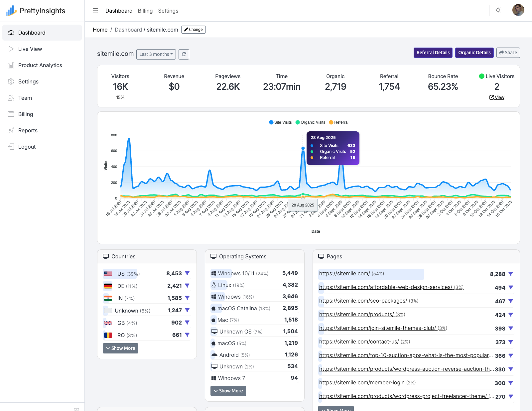Image resolution: width=532 pixels, height=411 pixels.
Task: Open the user profile avatar
Action: 518,10
